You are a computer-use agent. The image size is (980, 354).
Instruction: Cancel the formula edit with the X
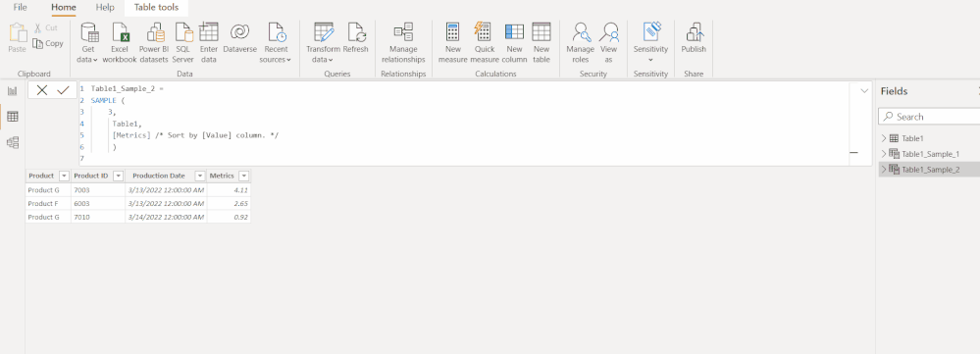tap(42, 90)
